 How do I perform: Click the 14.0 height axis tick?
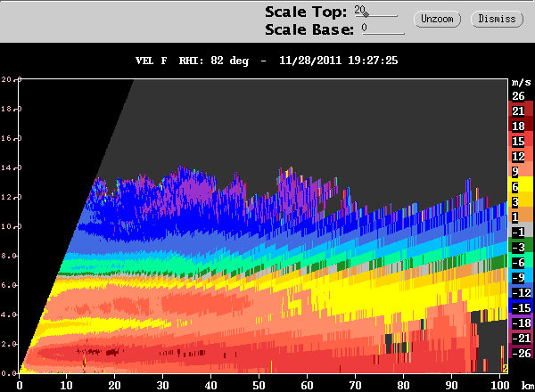(12, 167)
